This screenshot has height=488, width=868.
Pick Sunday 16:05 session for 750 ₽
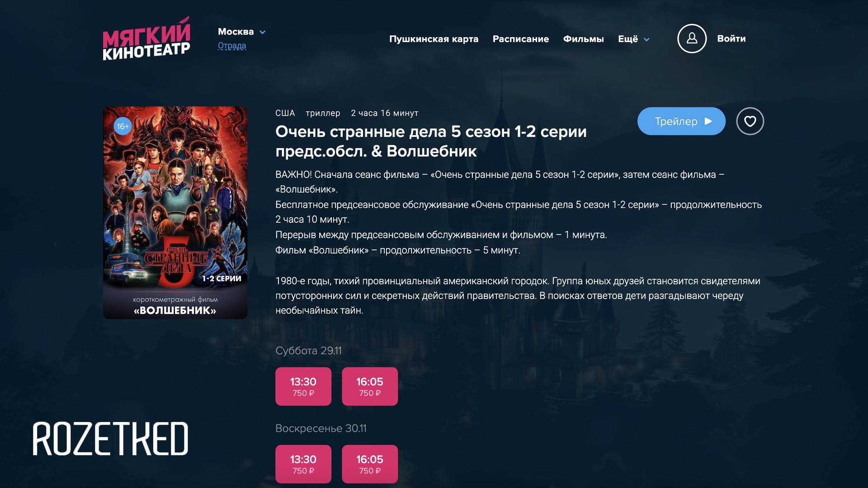pyautogui.click(x=370, y=464)
